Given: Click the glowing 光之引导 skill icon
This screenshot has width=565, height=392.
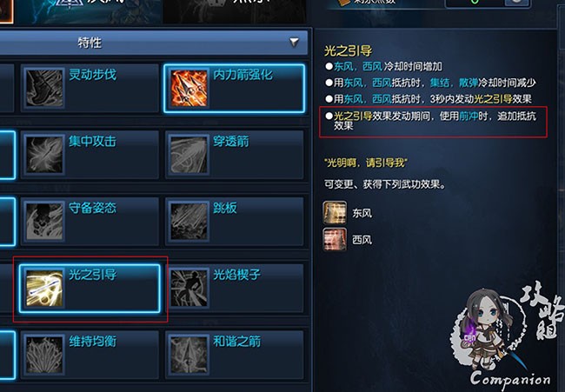Looking at the screenshot, I should pyautogui.click(x=44, y=289).
